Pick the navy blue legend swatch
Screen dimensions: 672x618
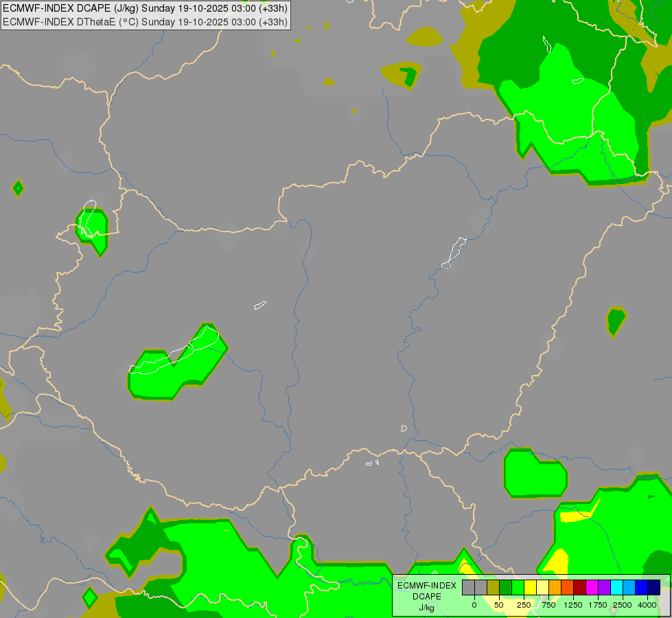coord(654,587)
